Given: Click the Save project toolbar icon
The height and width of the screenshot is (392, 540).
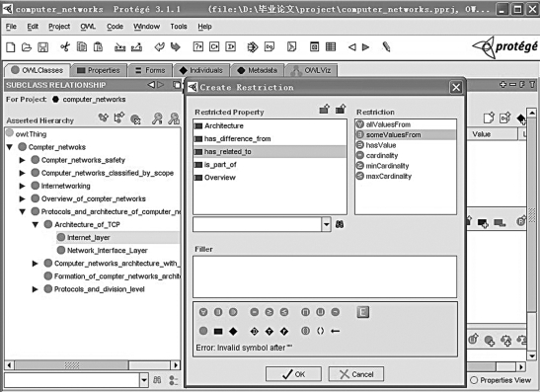Looking at the screenshot, I should point(43,46).
